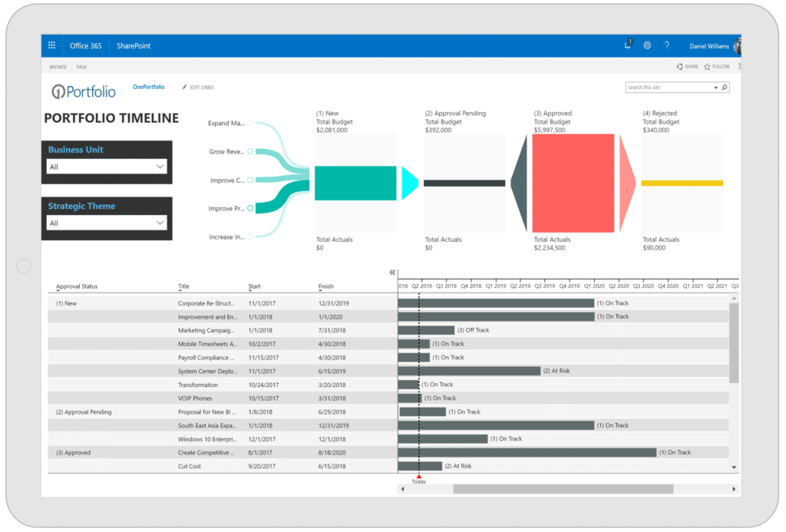Open the notifications bell icon
Viewport: 786px width, 532px height.
pyautogui.click(x=628, y=45)
